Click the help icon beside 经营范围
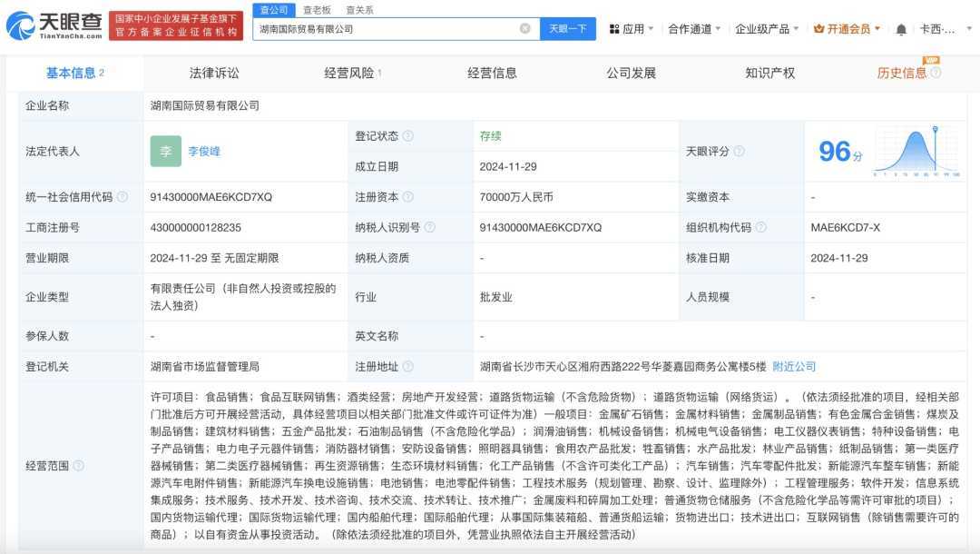 [78, 466]
